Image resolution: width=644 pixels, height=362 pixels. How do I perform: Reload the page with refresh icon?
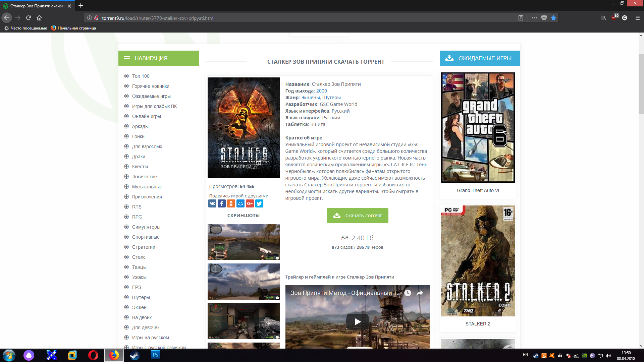pyautogui.click(x=29, y=18)
